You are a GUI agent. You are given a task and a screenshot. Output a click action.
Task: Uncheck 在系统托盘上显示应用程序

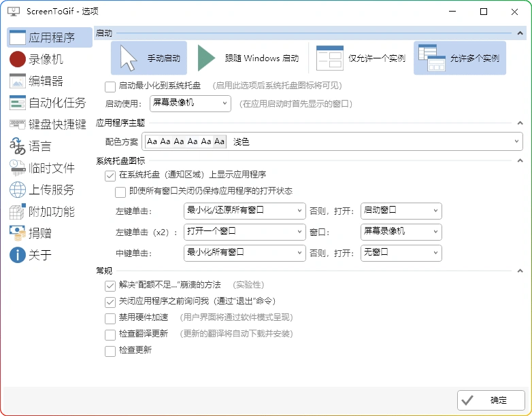click(x=110, y=175)
